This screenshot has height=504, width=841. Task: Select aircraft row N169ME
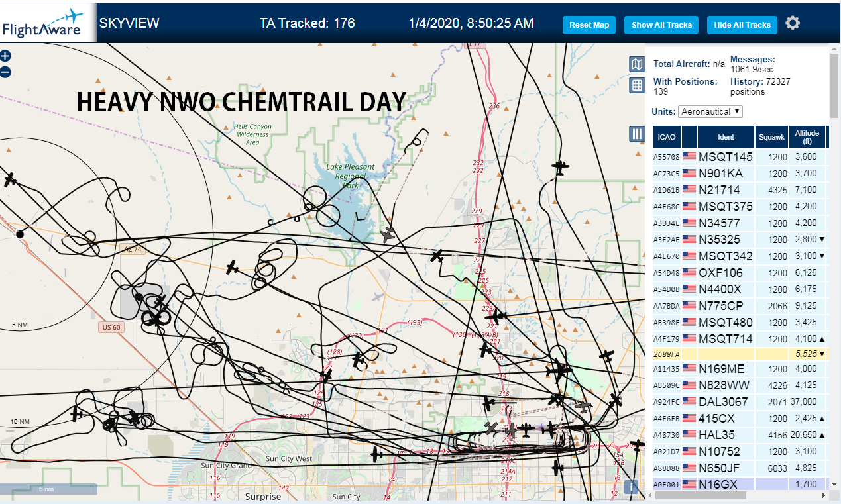[x=740, y=369]
